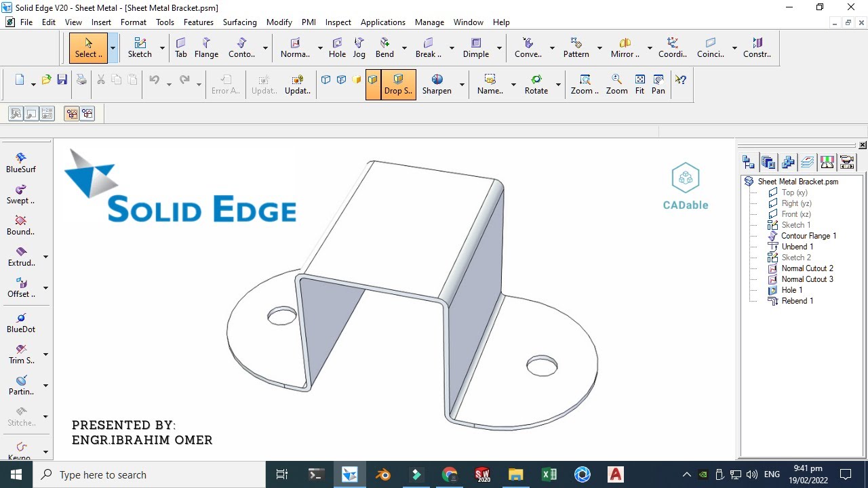Open Chrome from the taskbar
Viewport: 868px width, 488px height.
tap(450, 474)
